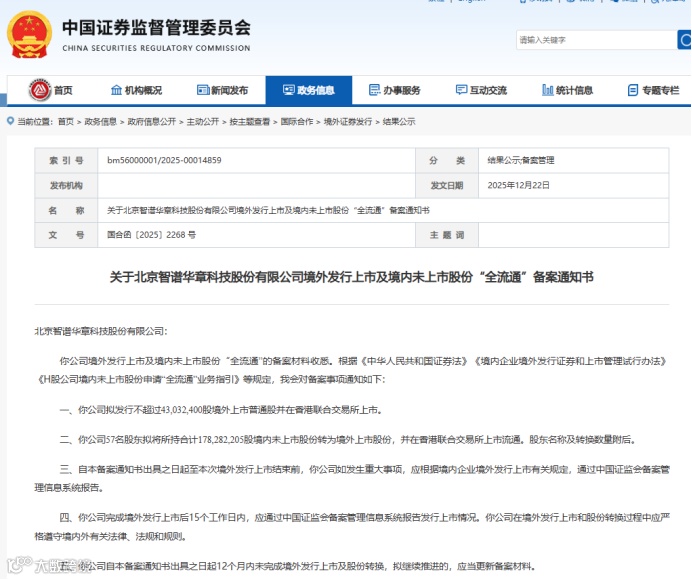This screenshot has width=692, height=580.
Task: Click the red home emblem icon beside 首页
Action: coord(40,90)
